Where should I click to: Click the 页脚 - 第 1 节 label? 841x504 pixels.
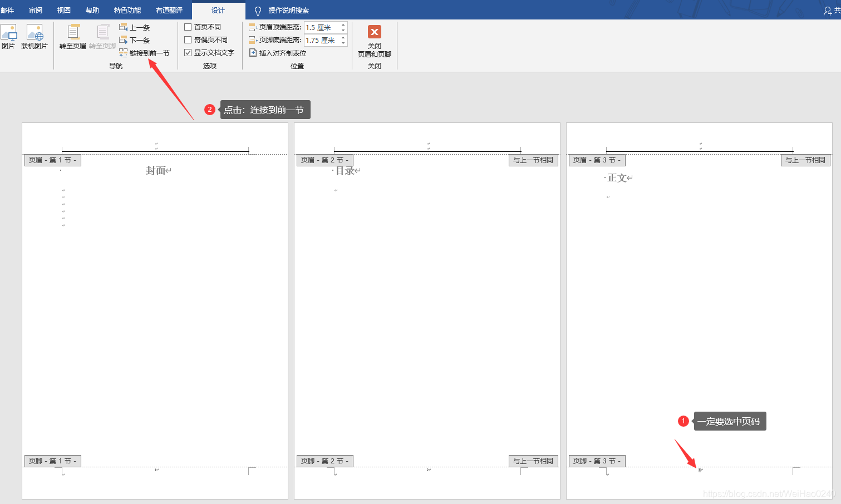pos(53,461)
